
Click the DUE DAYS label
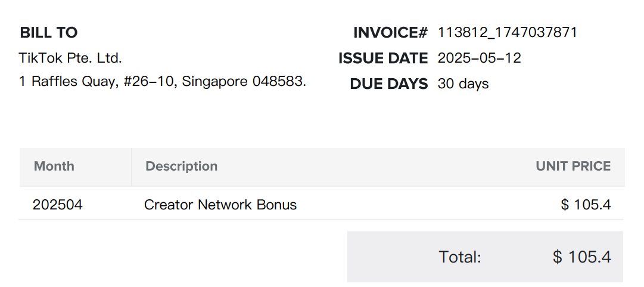(x=389, y=84)
